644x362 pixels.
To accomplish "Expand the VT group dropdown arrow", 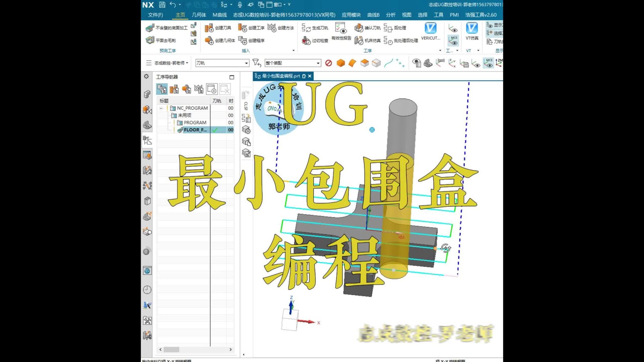I will tap(478, 51).
